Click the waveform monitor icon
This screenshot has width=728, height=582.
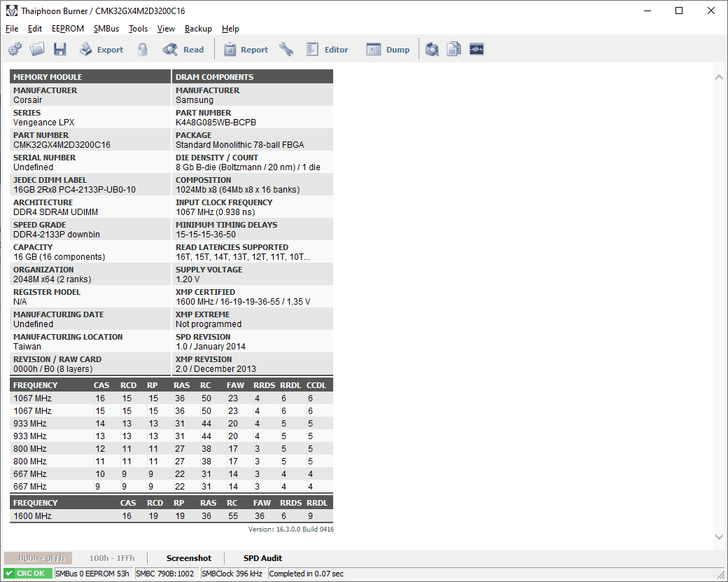coord(477,49)
